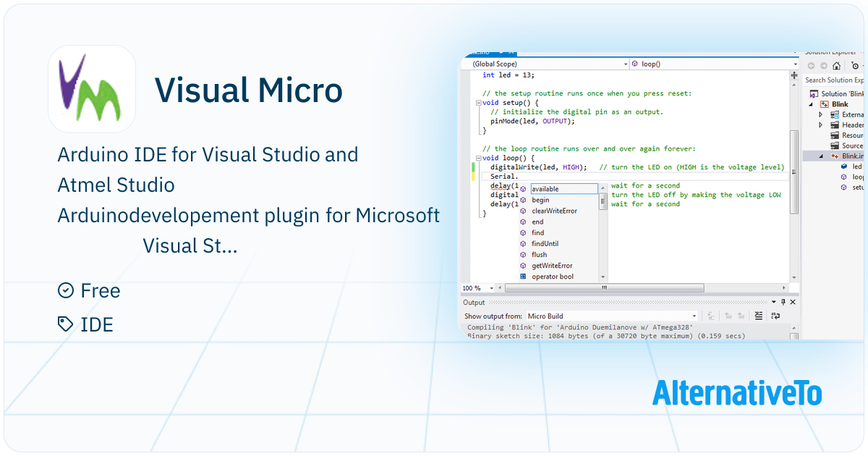Select 'getWriteError' in the IntelliSense list
Screen dimensions: 868x456
[x=552, y=266]
